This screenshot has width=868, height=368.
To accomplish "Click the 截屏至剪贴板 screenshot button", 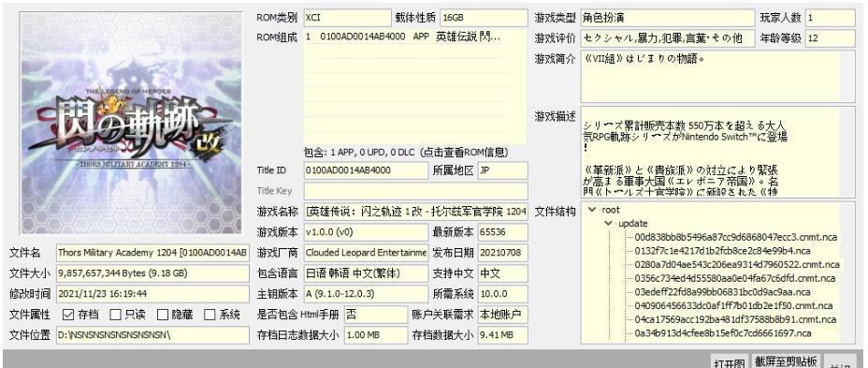I will coord(785,361).
